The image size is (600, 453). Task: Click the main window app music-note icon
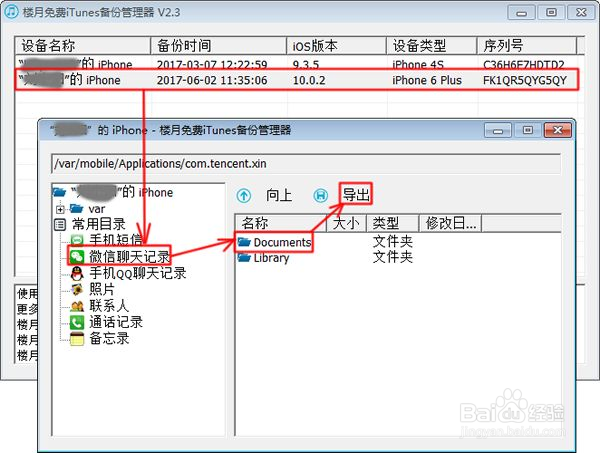(11, 11)
